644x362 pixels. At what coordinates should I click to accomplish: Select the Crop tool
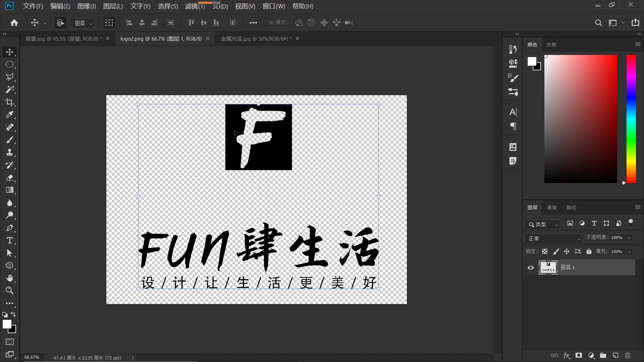pos(10,102)
